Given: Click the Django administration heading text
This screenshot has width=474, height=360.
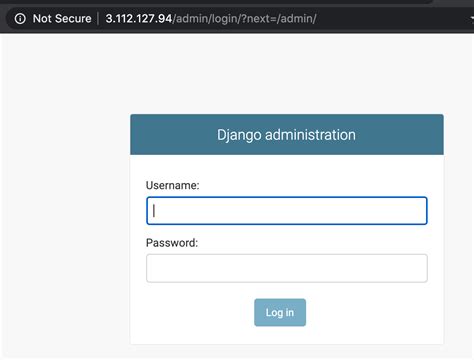Looking at the screenshot, I should [286, 135].
